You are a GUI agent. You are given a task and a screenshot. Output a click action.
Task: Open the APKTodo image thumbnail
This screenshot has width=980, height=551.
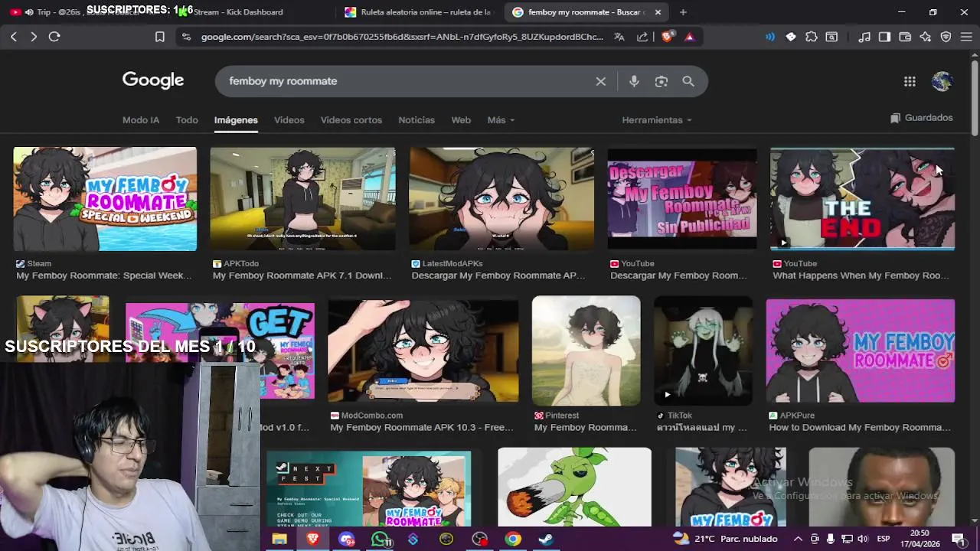(302, 199)
